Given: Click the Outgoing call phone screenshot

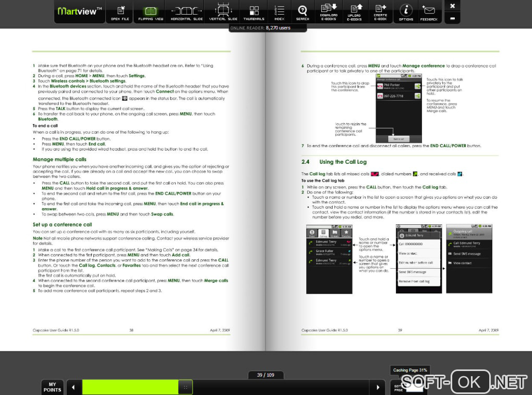Looking at the screenshot, I should (469, 259).
